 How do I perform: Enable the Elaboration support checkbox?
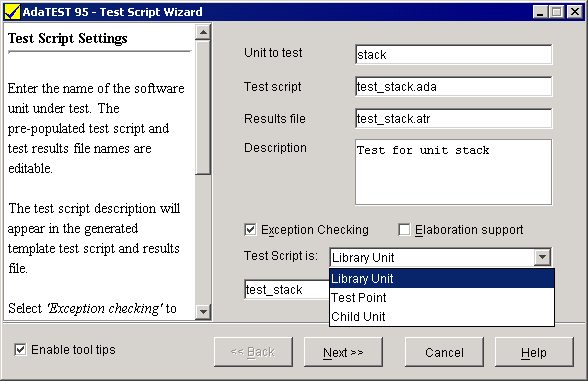[404, 230]
